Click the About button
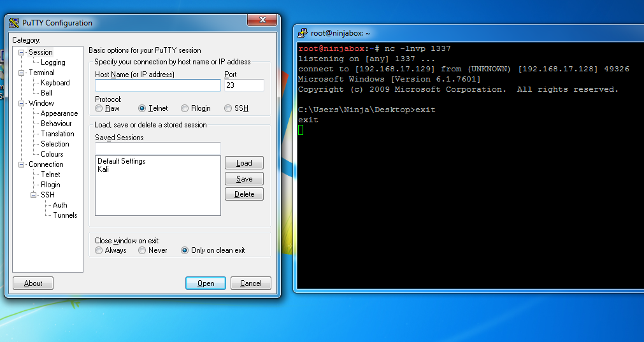The width and height of the screenshot is (644, 342). [x=33, y=283]
